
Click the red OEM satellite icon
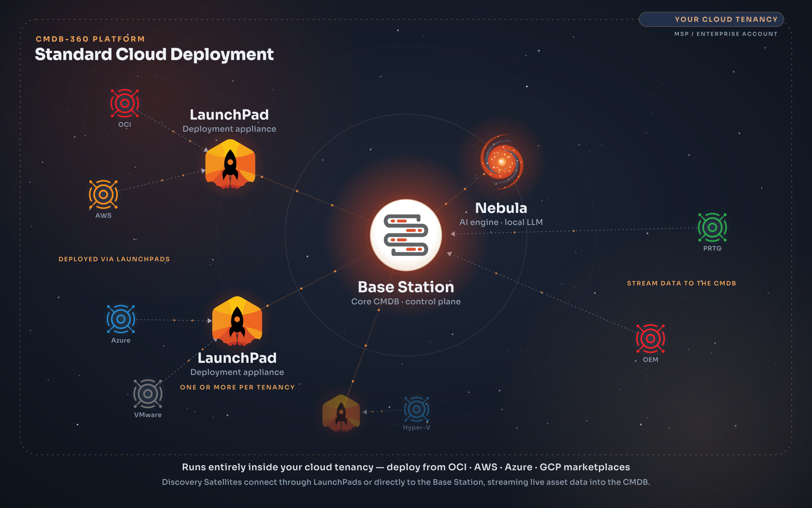point(650,339)
